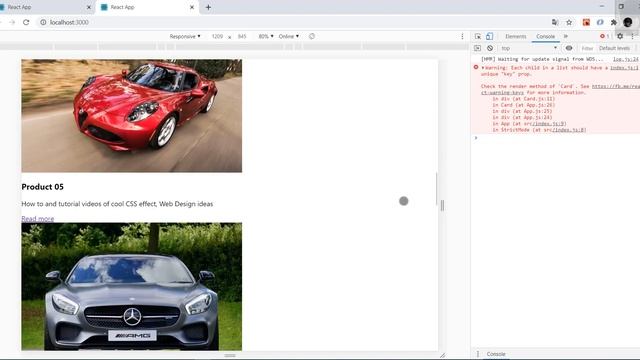Click the silver Mercedes AMG car image
This screenshot has width=640, height=360.
coord(131,287)
